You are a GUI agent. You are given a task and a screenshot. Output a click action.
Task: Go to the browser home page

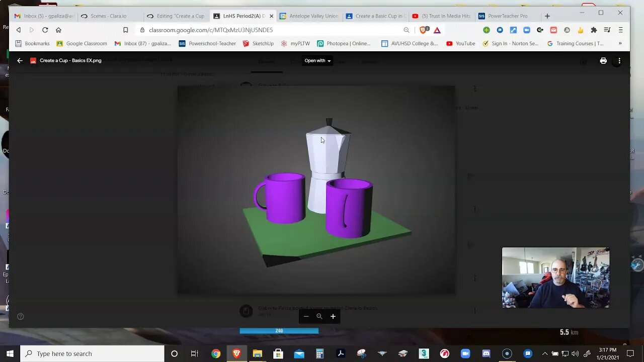tap(58, 30)
